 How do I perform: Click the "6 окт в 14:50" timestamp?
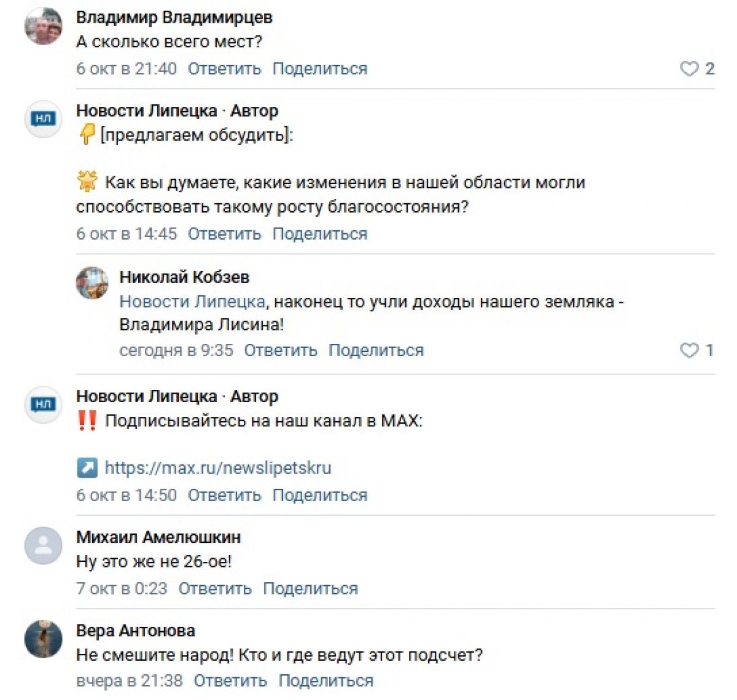[127, 495]
